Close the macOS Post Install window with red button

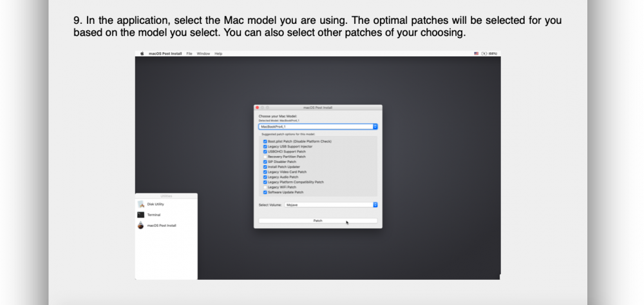(x=258, y=108)
